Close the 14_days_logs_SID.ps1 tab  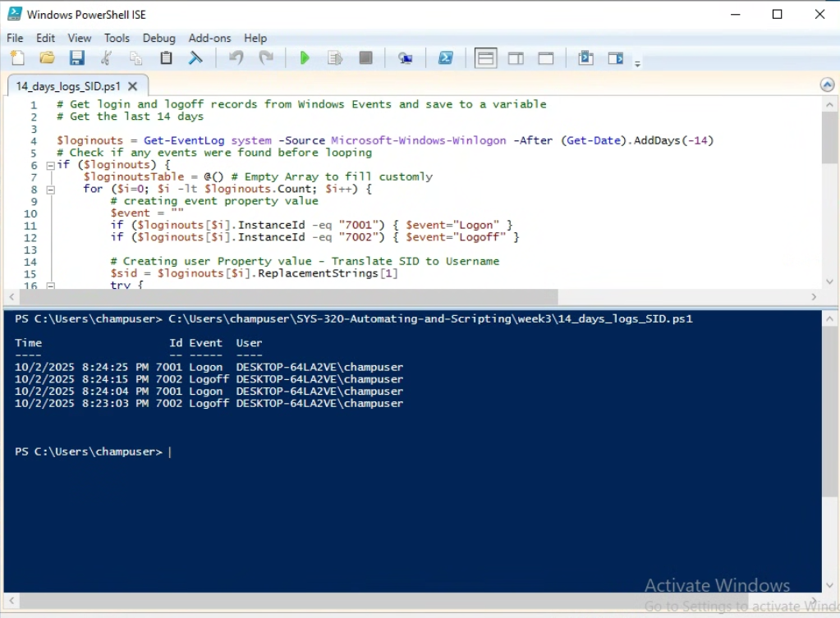tap(133, 86)
